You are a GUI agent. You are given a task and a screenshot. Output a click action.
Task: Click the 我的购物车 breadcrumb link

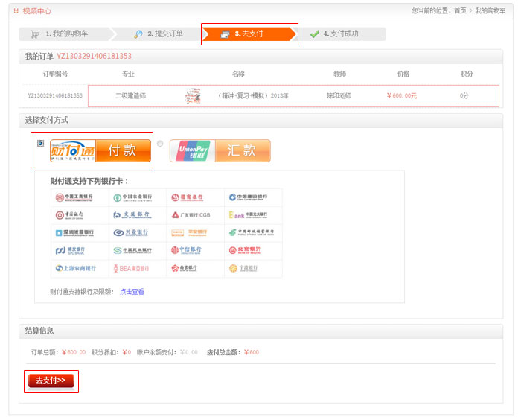(490, 11)
